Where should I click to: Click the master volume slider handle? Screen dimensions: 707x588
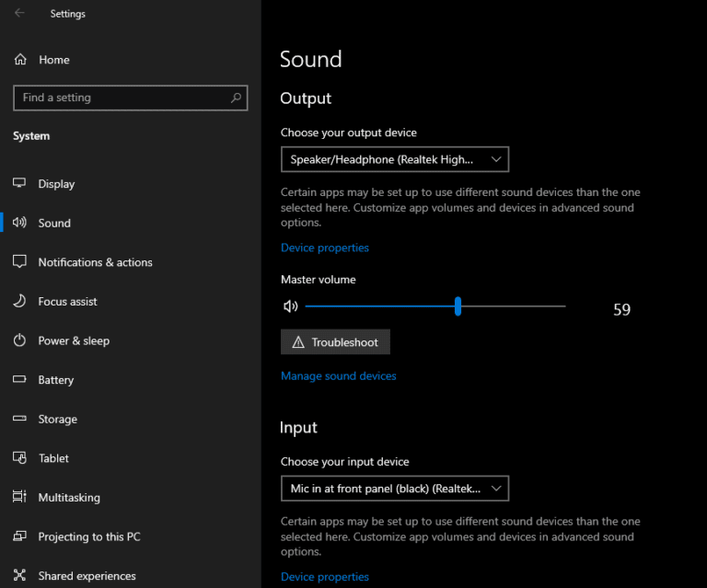coord(458,306)
